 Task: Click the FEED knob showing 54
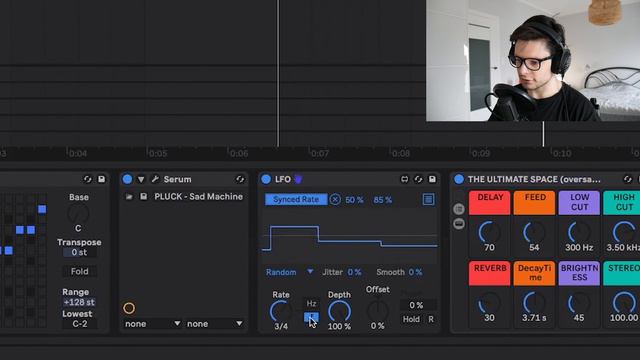[534, 232]
